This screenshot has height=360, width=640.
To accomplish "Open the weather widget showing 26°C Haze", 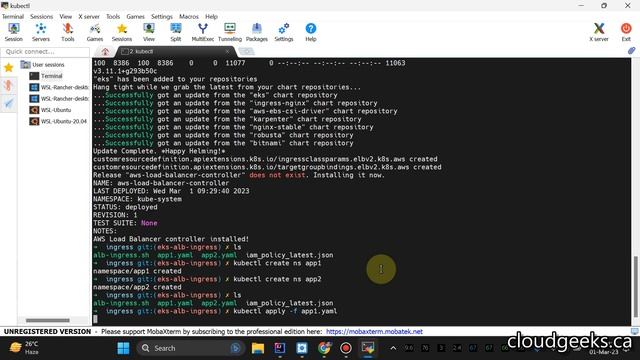I will (x=24, y=348).
